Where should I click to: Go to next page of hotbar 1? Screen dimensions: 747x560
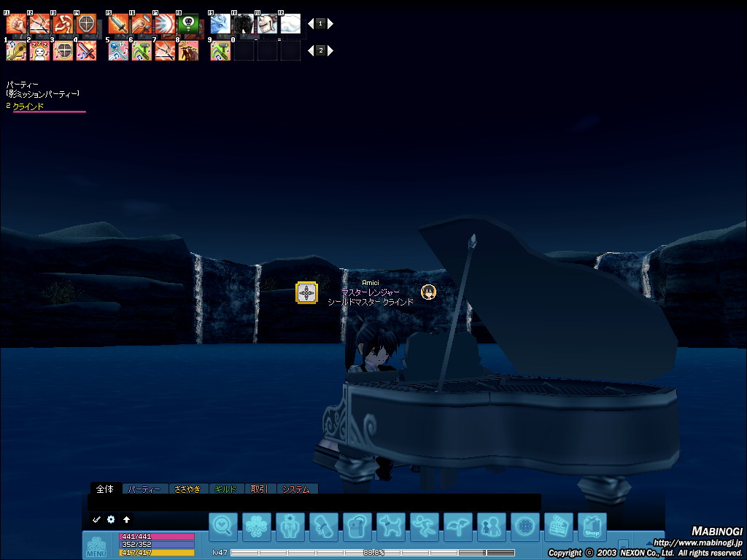tap(330, 24)
